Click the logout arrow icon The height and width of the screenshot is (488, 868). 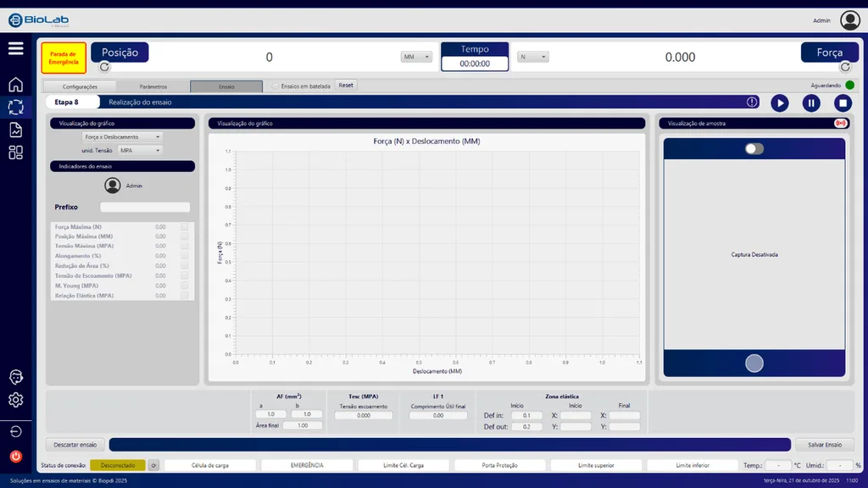pos(15,431)
